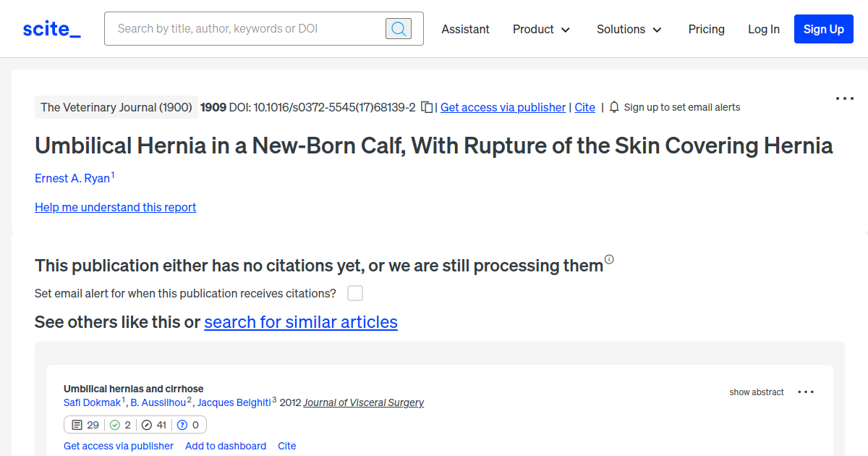This screenshot has width=868, height=456.
Task: Check the citation email alert checkbox
Action: coord(355,293)
